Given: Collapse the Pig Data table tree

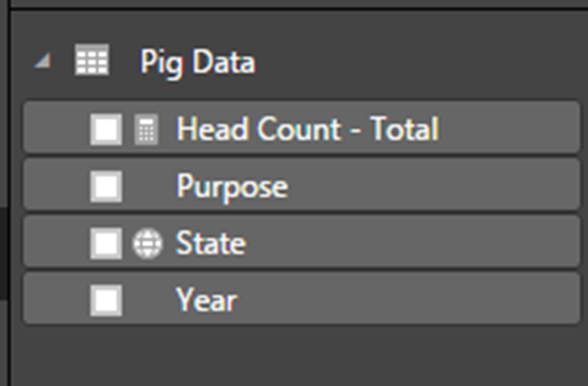Looking at the screenshot, I should 42,61.
